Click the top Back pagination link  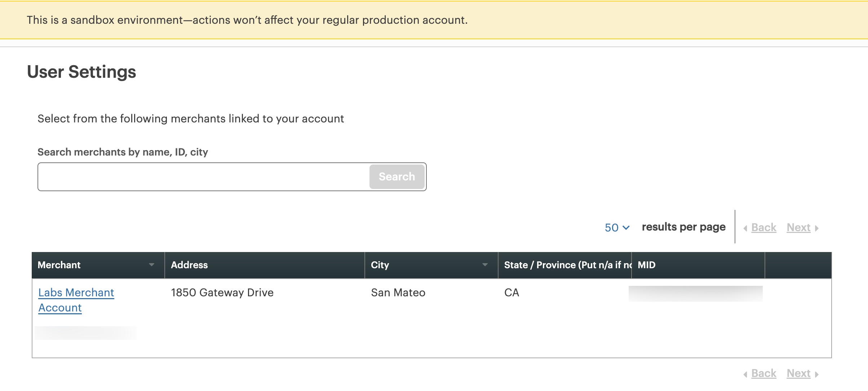point(763,228)
